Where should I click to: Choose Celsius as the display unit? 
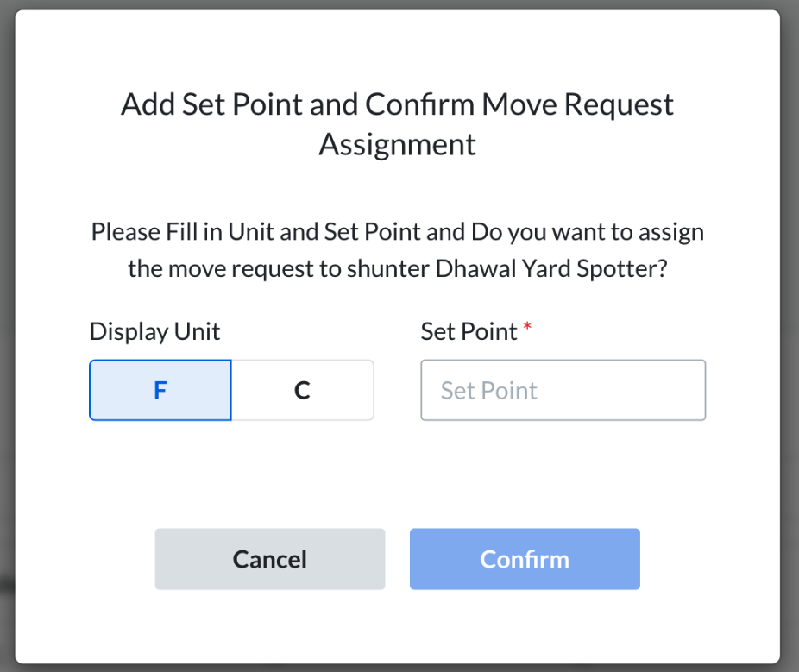302,390
